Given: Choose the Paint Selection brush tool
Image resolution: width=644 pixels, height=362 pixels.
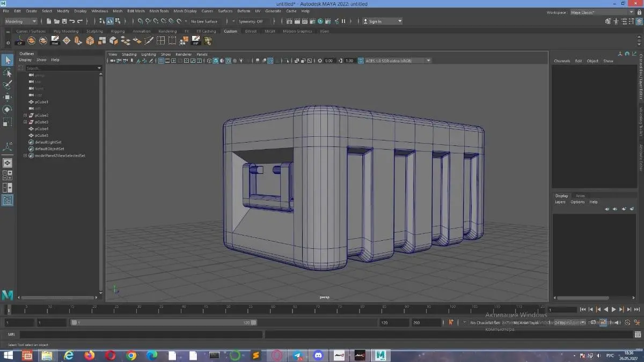Looking at the screenshot, I should click(x=8, y=85).
